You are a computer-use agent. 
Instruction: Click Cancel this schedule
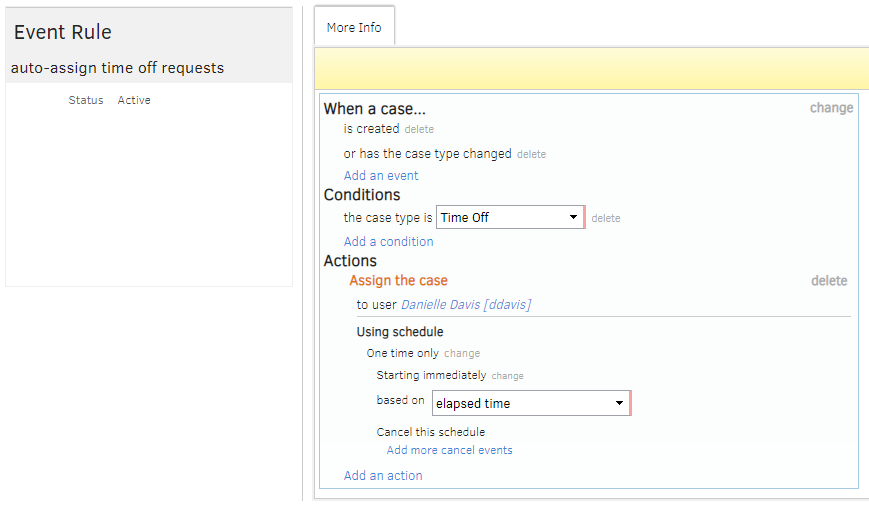[x=430, y=432]
